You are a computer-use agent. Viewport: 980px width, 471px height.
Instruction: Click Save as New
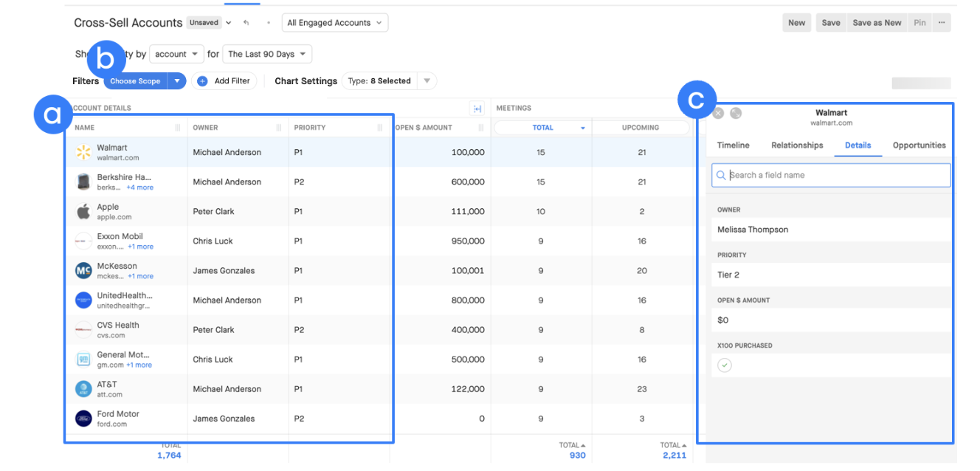(877, 23)
